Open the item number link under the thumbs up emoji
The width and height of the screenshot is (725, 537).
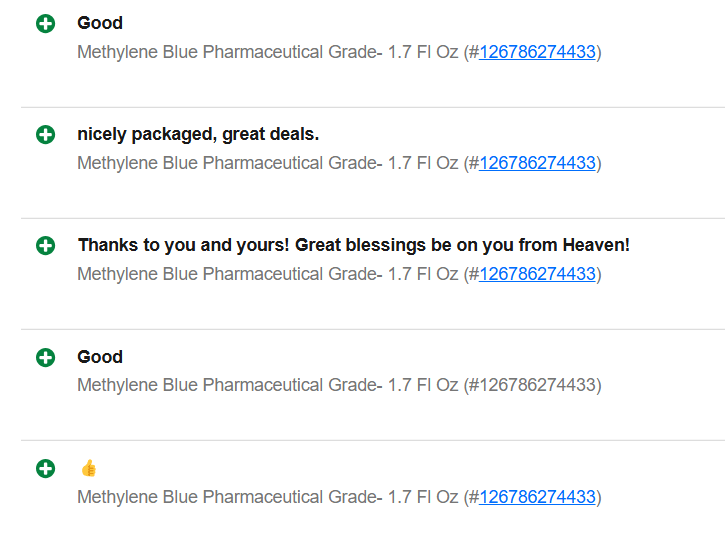537,497
